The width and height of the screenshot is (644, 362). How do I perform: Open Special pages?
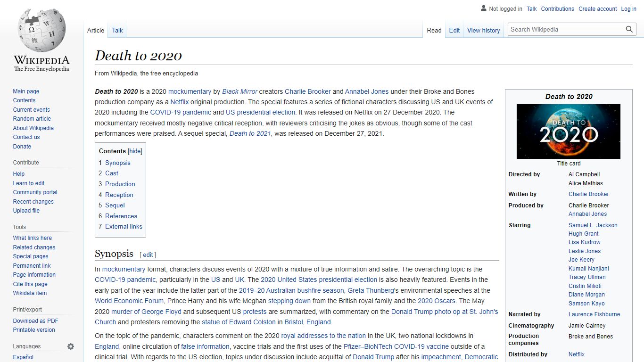coord(31,256)
